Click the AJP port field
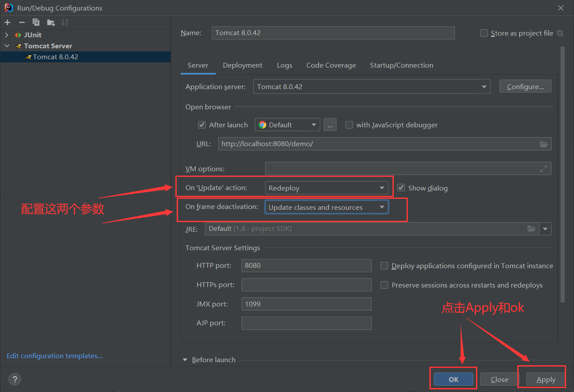 pos(307,323)
